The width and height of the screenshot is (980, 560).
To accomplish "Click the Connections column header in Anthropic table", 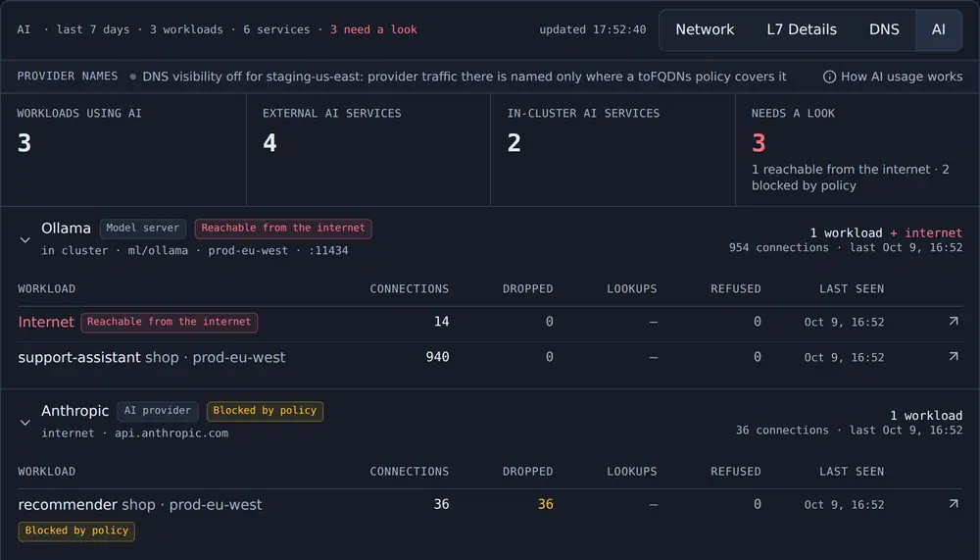I will (410, 472).
